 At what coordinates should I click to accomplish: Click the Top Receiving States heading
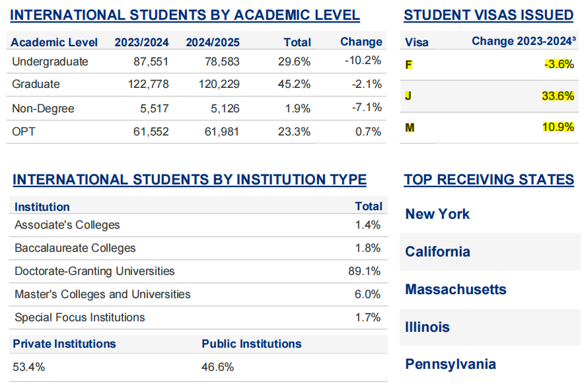489,180
